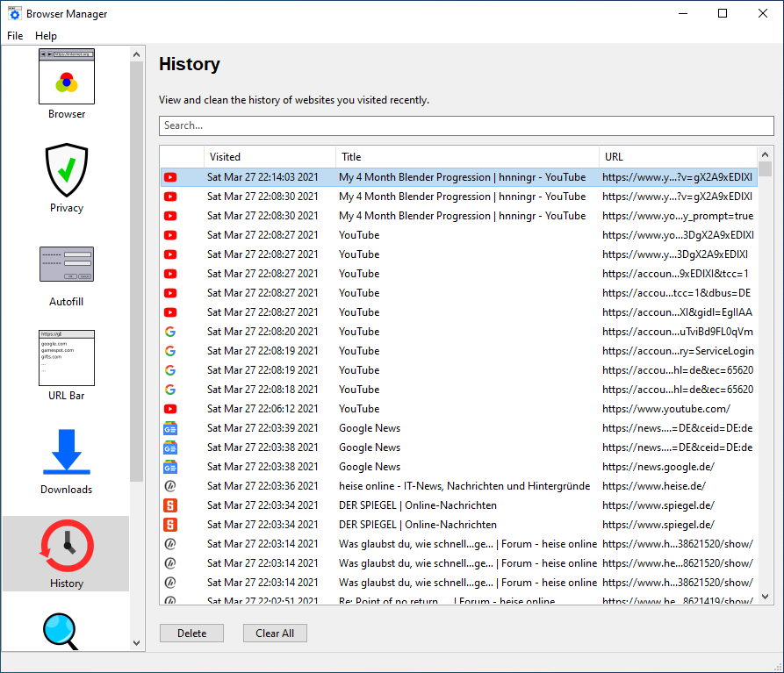The height and width of the screenshot is (673, 784).
Task: Click the sidebar scrollbar thumb
Action: (x=136, y=271)
